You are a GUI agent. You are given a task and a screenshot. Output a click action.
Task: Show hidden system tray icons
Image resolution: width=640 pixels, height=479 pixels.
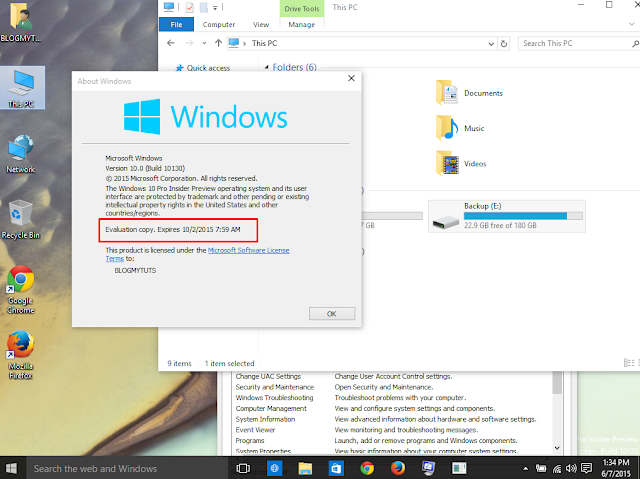click(x=526, y=468)
